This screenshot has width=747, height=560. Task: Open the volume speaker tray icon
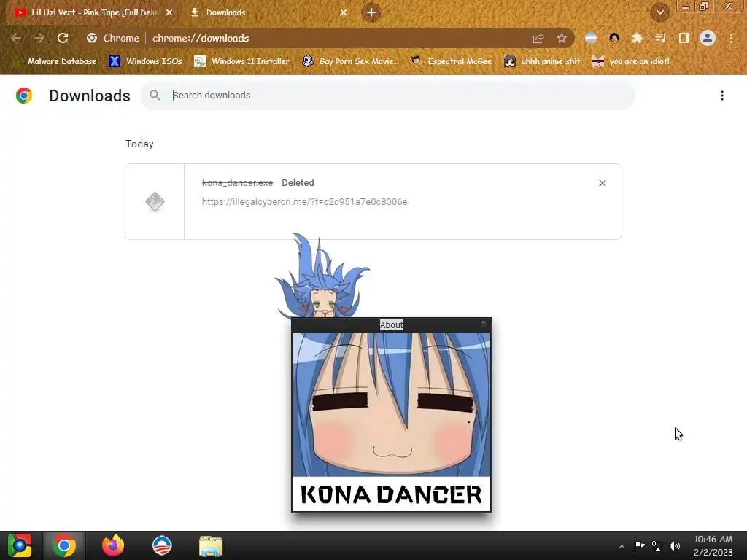[675, 545]
